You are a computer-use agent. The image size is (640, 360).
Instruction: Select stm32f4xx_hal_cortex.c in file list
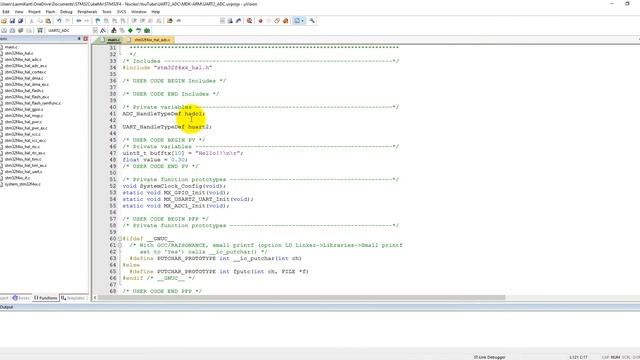coord(25,72)
